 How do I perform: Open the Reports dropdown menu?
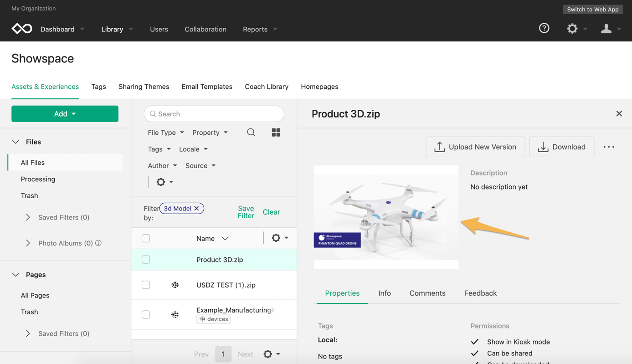260,29
